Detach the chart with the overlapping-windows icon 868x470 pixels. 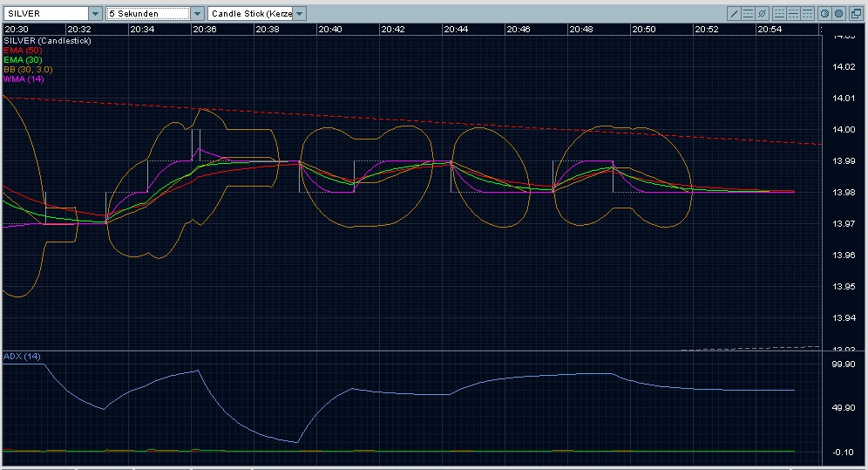pos(855,14)
